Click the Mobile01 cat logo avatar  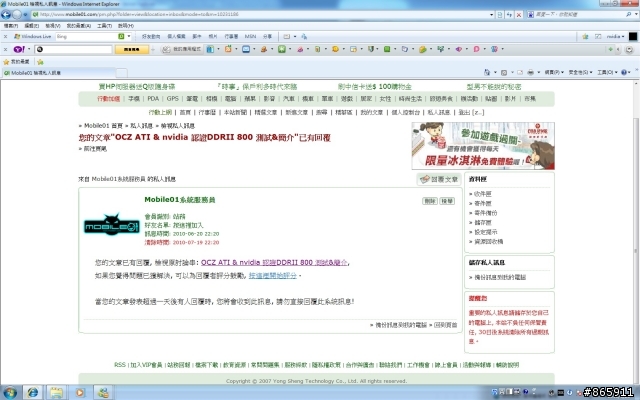click(111, 224)
